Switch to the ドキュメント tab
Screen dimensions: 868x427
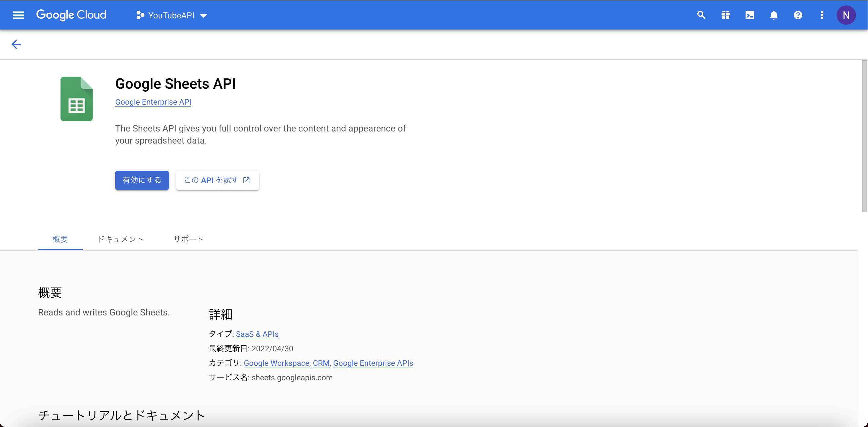tap(120, 239)
